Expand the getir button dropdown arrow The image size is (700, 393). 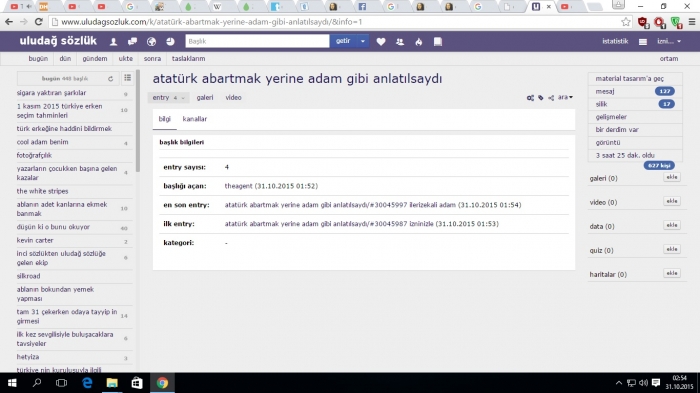pyautogui.click(x=363, y=41)
